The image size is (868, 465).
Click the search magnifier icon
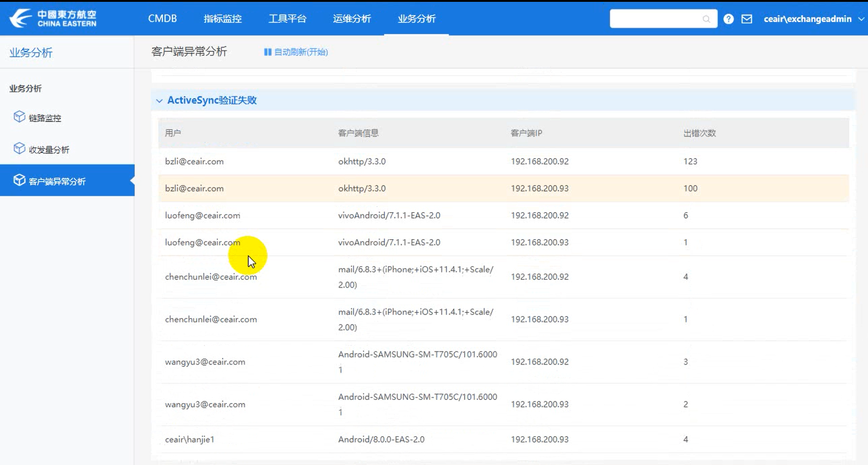pyautogui.click(x=706, y=19)
